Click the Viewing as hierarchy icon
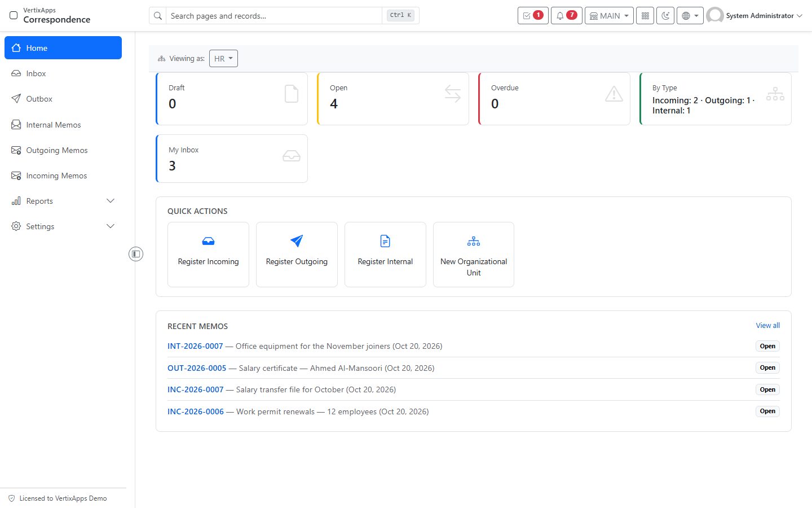 (x=162, y=59)
